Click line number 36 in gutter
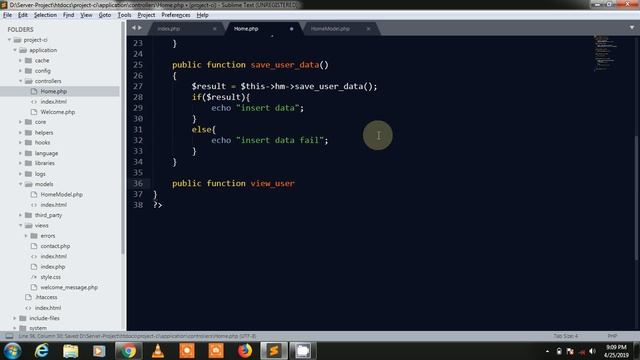The image size is (640, 360). click(138, 183)
